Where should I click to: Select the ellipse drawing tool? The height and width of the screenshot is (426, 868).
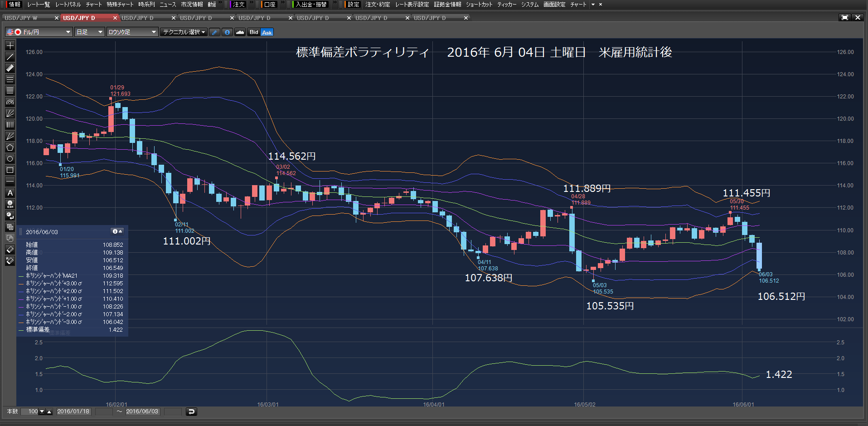pos(10,159)
